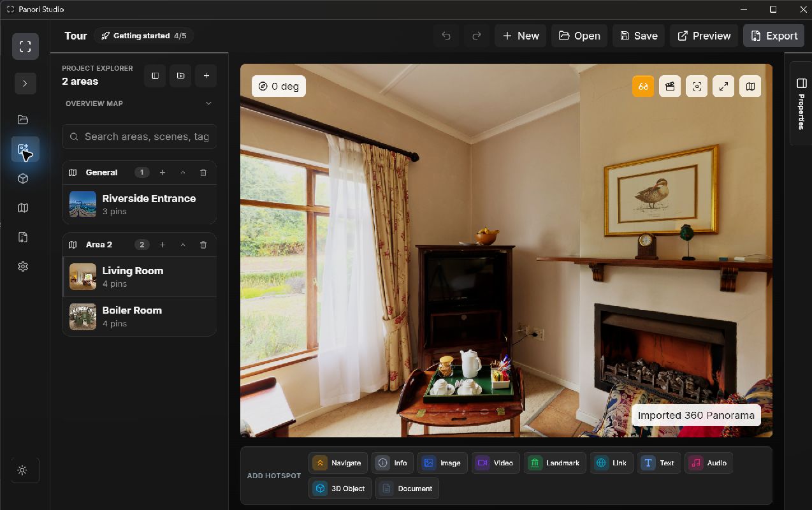Open the folder icon in the left sidebar
The height and width of the screenshot is (510, 812).
tap(23, 119)
